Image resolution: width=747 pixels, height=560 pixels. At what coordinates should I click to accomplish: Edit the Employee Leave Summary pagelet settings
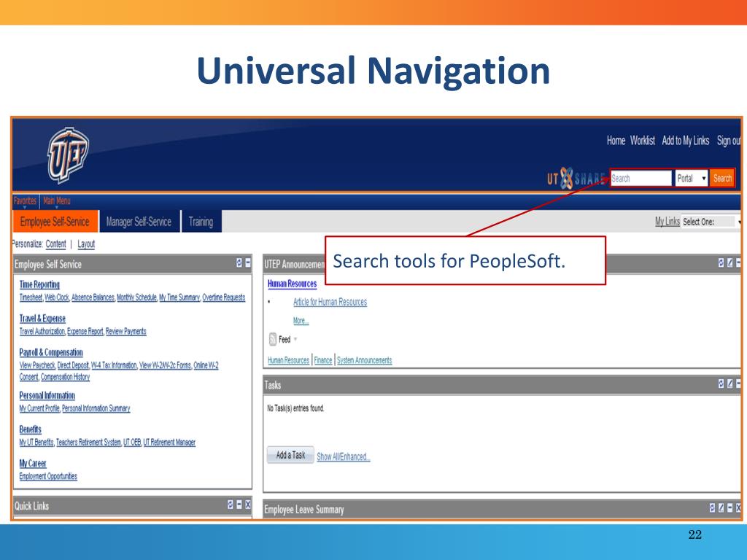(x=721, y=508)
